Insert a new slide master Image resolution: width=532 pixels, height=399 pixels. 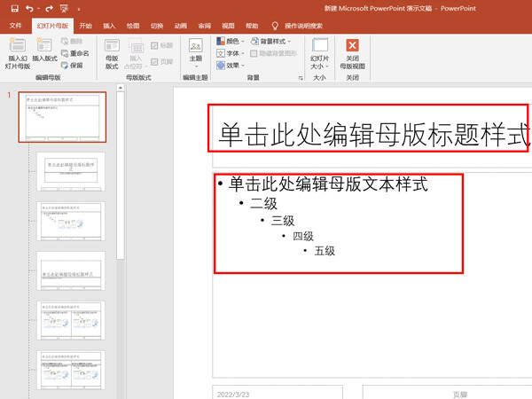18,53
